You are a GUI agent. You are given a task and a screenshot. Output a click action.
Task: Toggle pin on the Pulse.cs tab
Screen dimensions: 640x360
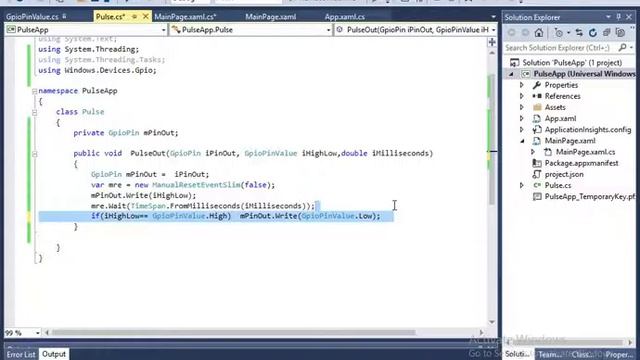point(134,17)
